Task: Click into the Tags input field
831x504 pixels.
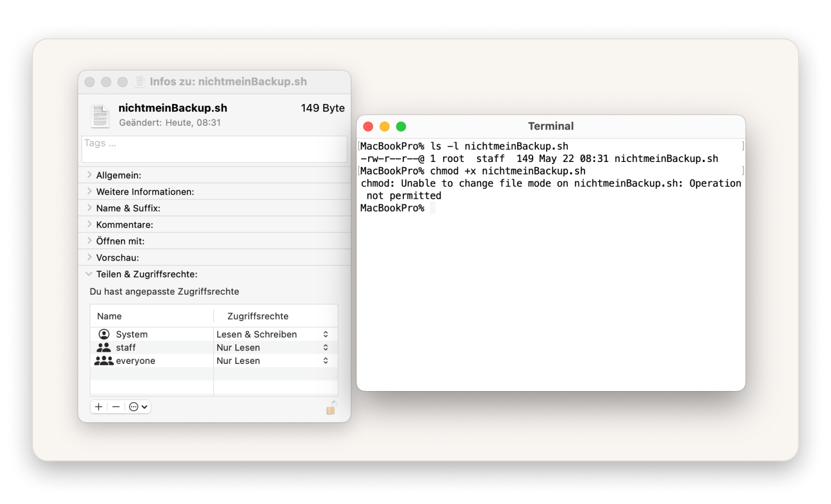Action: [x=214, y=149]
